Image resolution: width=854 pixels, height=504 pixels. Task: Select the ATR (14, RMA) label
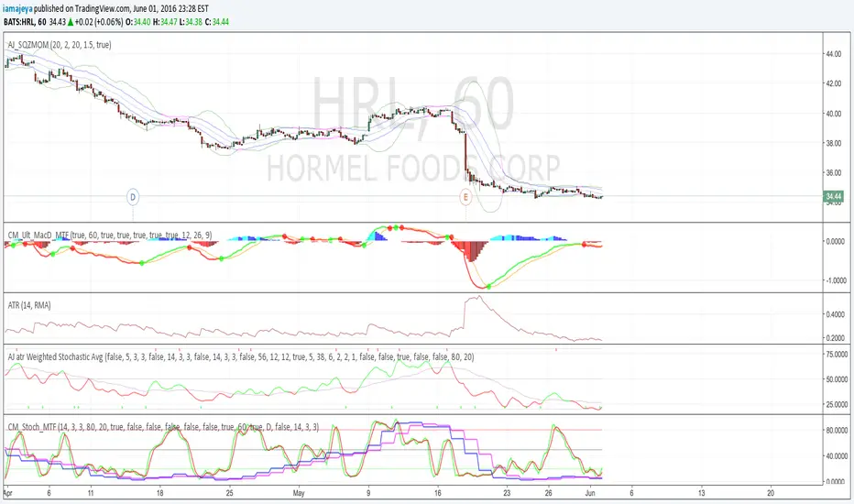[x=29, y=305]
